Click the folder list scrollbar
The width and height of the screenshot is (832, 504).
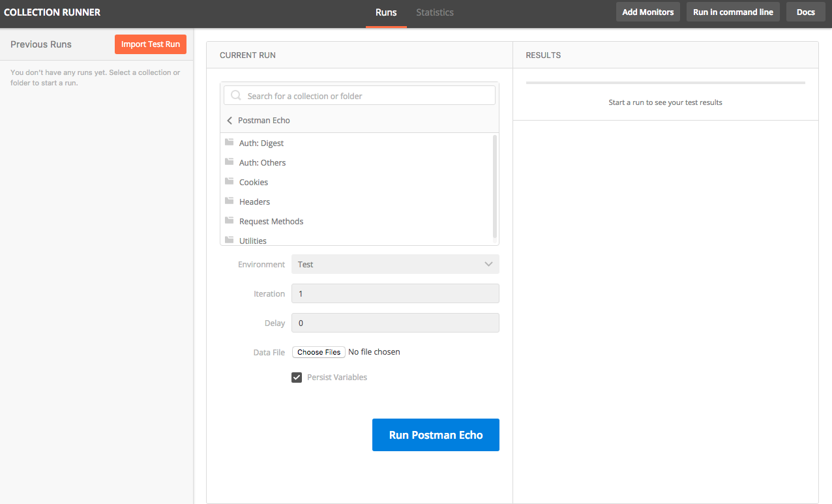[x=495, y=186]
